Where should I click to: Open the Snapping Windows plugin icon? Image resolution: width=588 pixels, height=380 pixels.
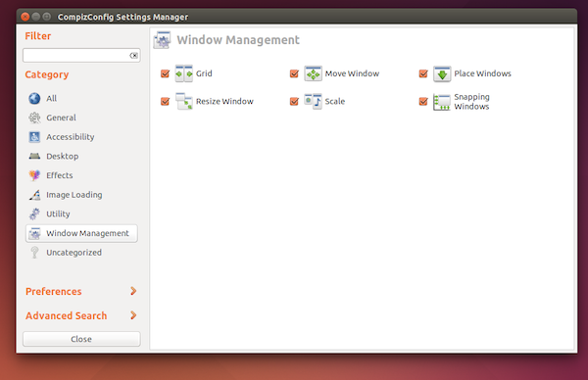pos(442,102)
